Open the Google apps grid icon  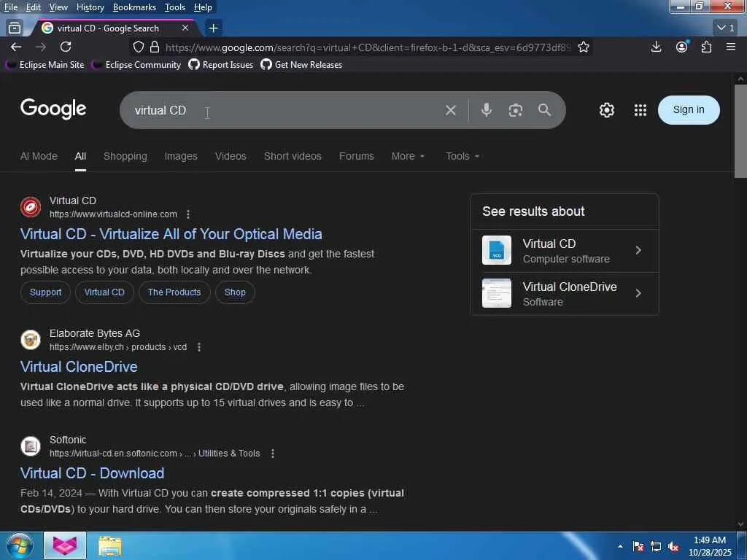point(640,110)
